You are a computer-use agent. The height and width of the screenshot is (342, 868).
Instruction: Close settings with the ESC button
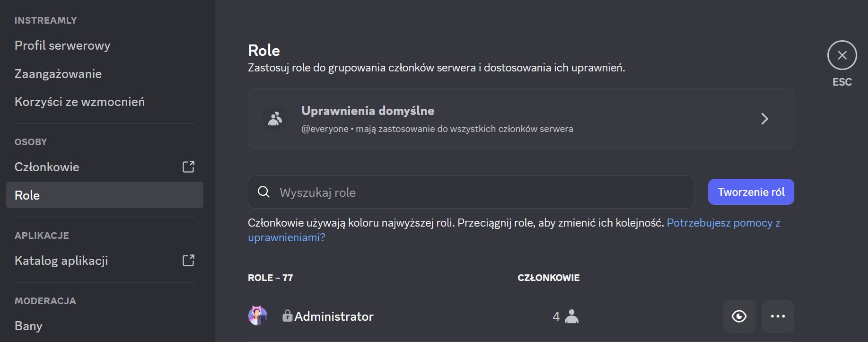click(842, 55)
